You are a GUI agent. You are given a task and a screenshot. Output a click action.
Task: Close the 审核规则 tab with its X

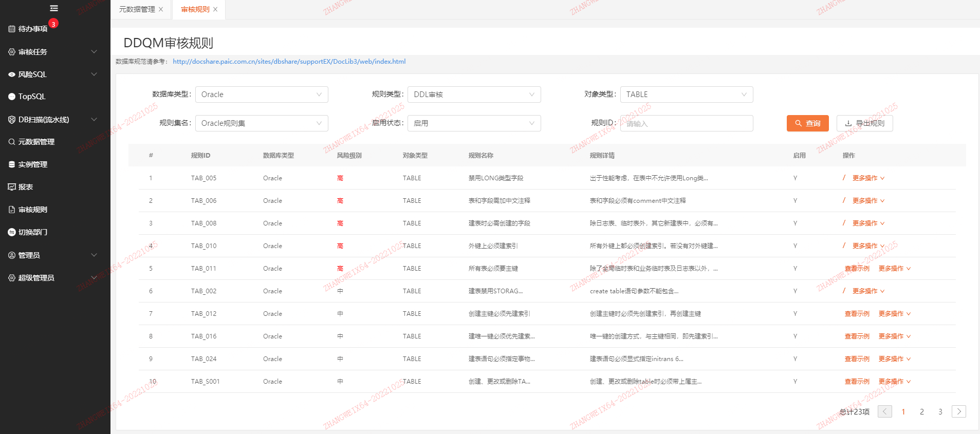(x=215, y=9)
